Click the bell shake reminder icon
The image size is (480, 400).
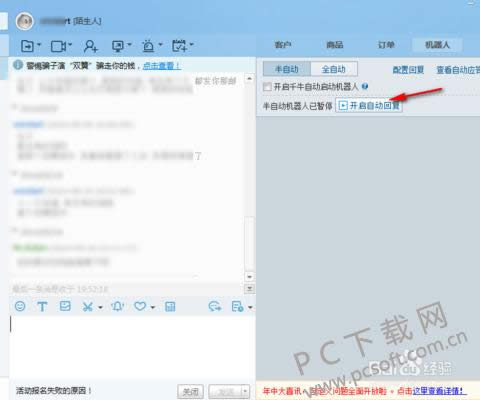tap(118, 306)
